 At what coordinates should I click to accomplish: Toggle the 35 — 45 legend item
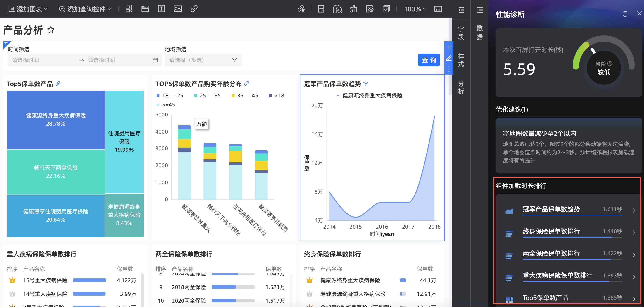[x=245, y=96]
